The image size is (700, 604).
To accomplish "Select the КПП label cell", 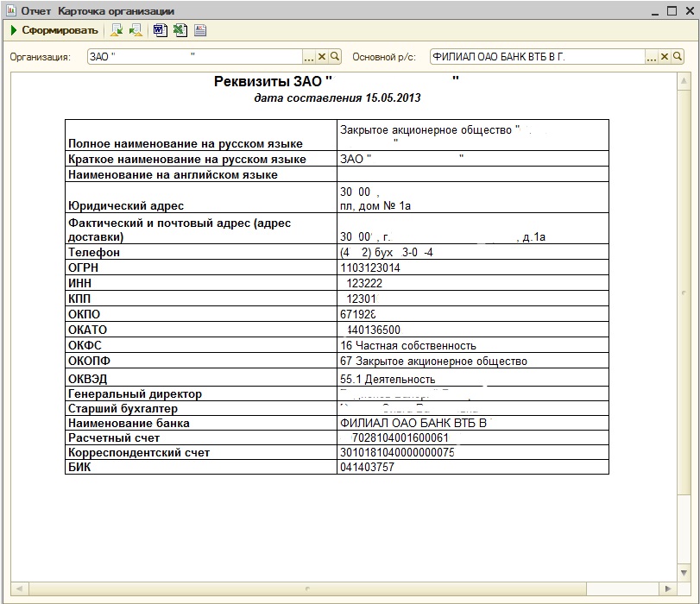I will pyautogui.click(x=201, y=299).
